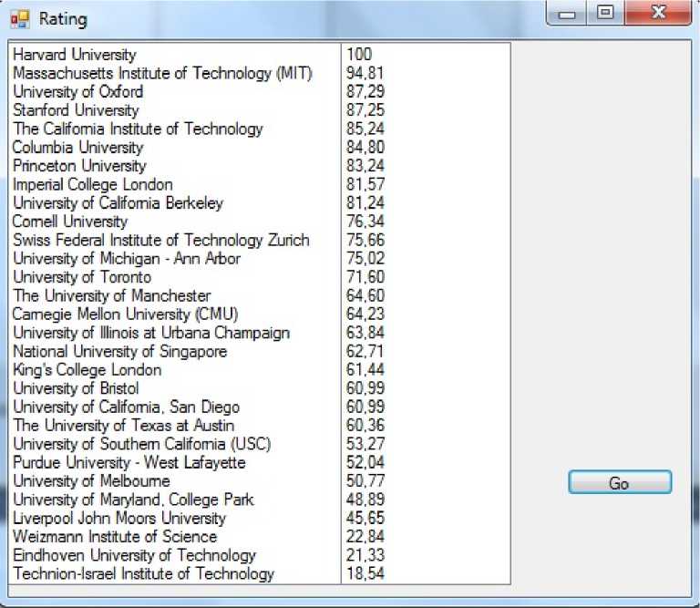Screen dimensions: 700x608
Task: Select National University of Singapore row
Action: (120, 351)
